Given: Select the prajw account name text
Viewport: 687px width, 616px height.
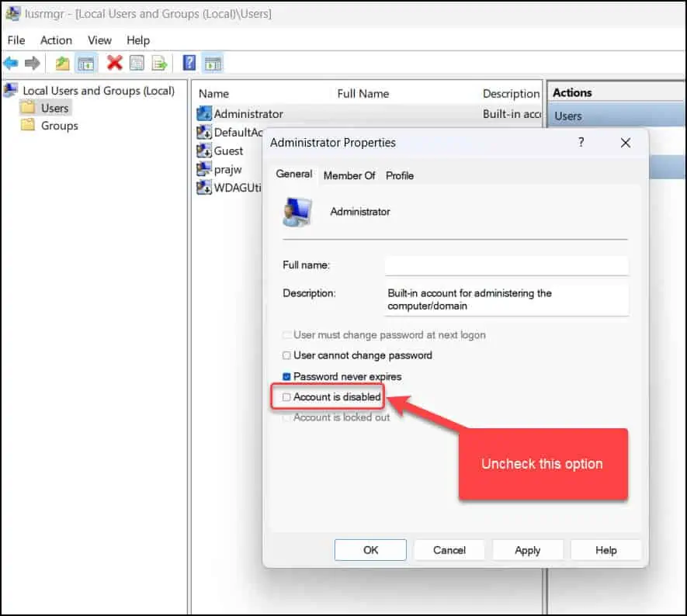Looking at the screenshot, I should 227,169.
